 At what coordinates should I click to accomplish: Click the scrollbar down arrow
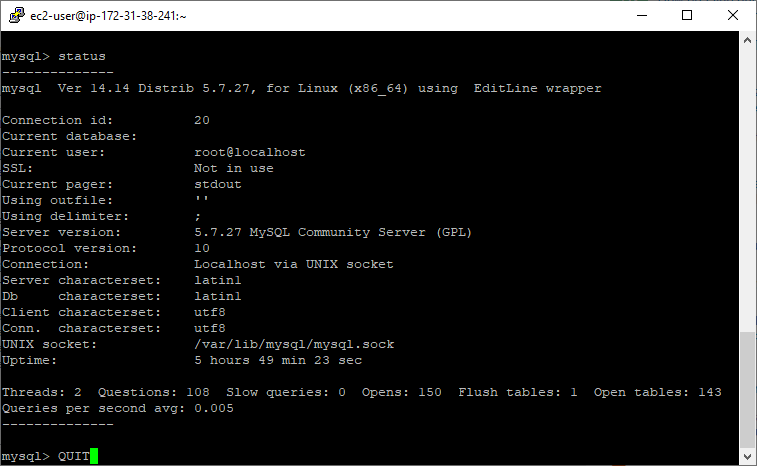pyautogui.click(x=747, y=456)
